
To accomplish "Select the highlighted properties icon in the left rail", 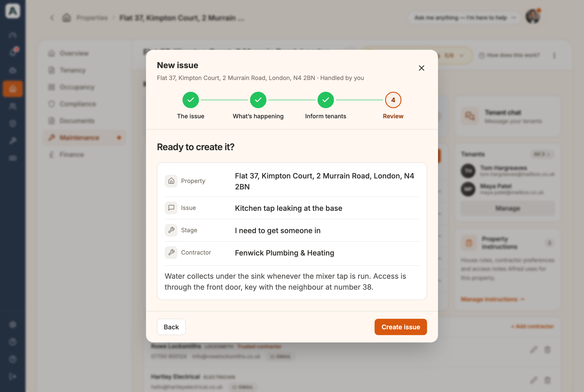I will pyautogui.click(x=13, y=89).
